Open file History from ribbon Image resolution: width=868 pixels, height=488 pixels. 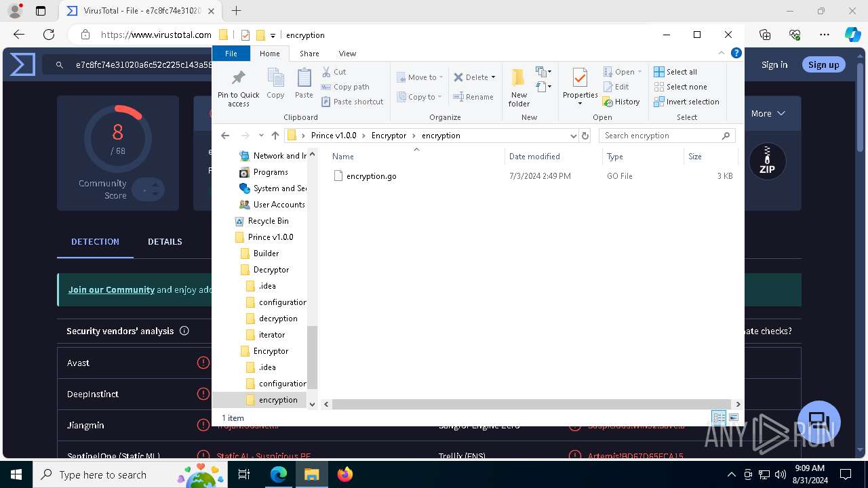621,102
